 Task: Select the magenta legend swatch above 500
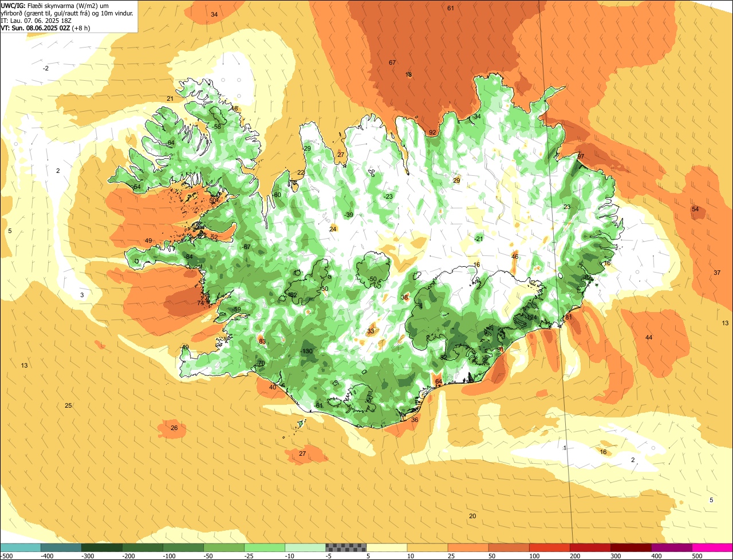click(x=712, y=547)
